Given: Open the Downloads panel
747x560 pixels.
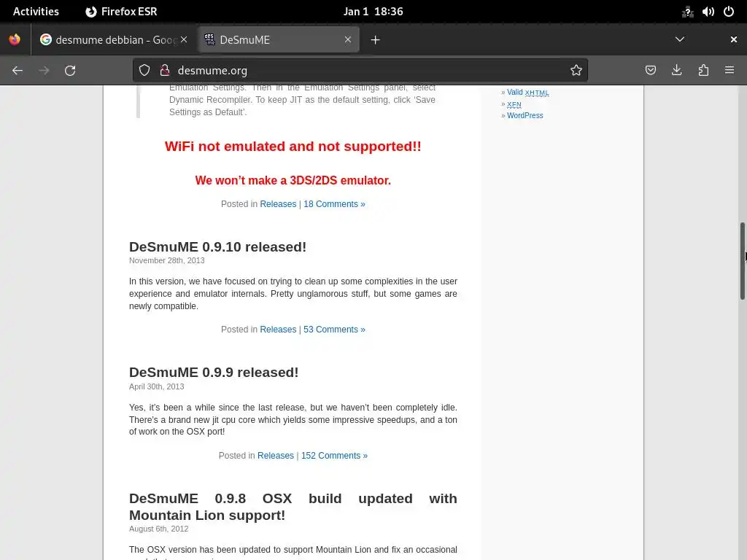Looking at the screenshot, I should coord(676,71).
